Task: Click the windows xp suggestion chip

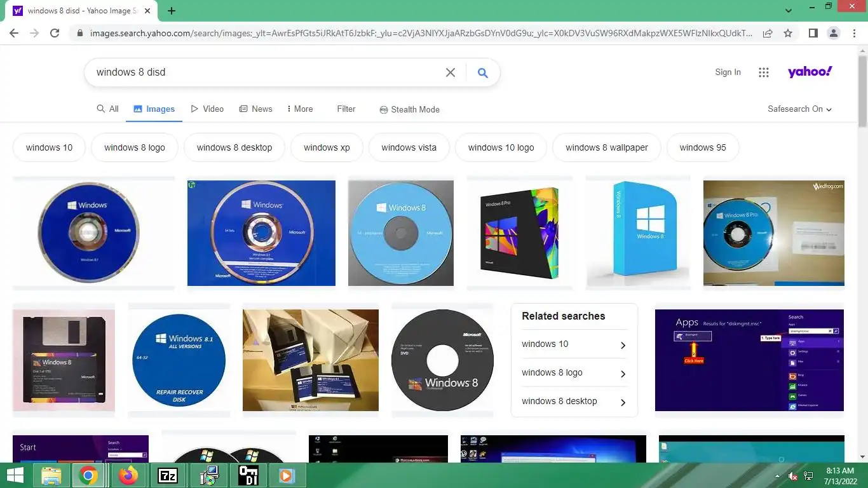Action: pos(327,147)
